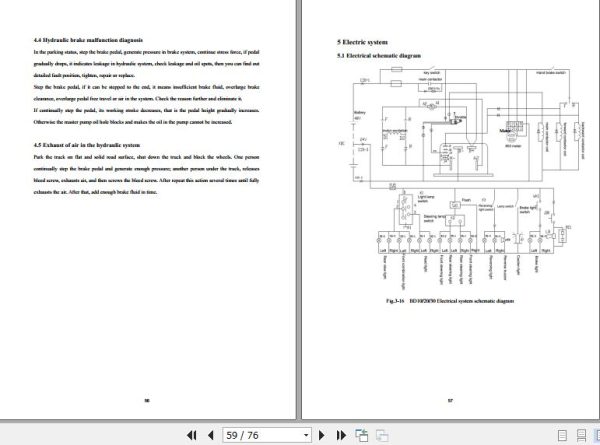Click '4.5 Exhaust of air in the hydraulic system' heading

point(86,145)
